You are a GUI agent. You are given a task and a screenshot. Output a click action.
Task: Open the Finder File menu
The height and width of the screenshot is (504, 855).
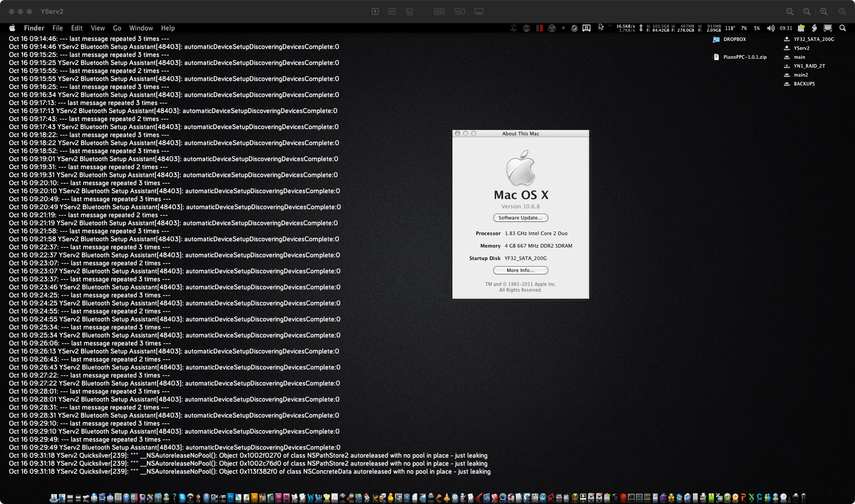tap(57, 28)
